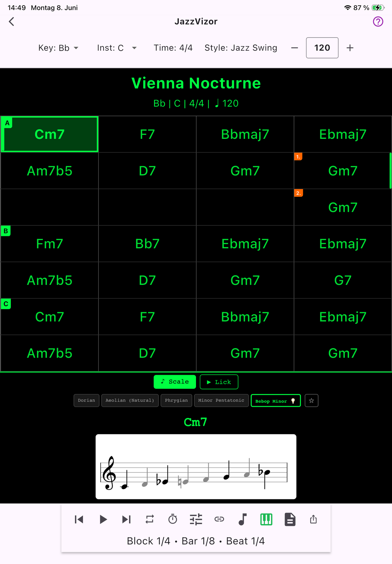Skip to previous bar button
This screenshot has width=392, height=564.
(x=79, y=519)
